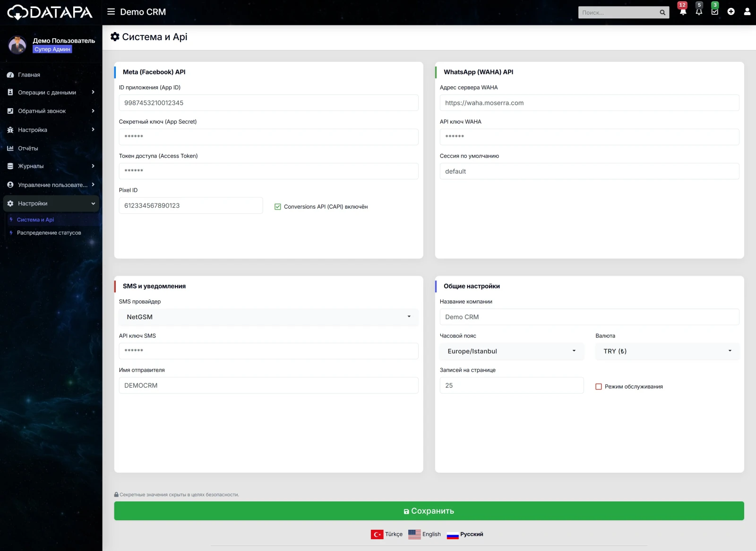Open tasks checklist icon with badge 3
The height and width of the screenshot is (551, 756).
pos(715,11)
